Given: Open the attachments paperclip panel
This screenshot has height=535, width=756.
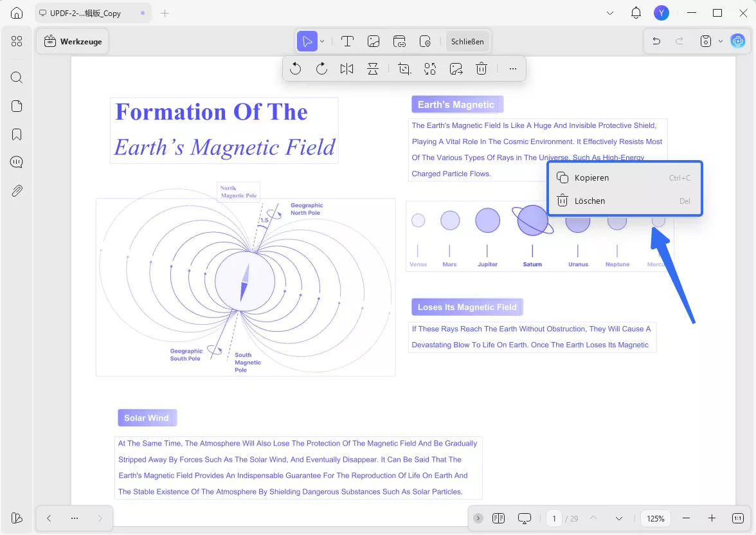Looking at the screenshot, I should coord(17,191).
